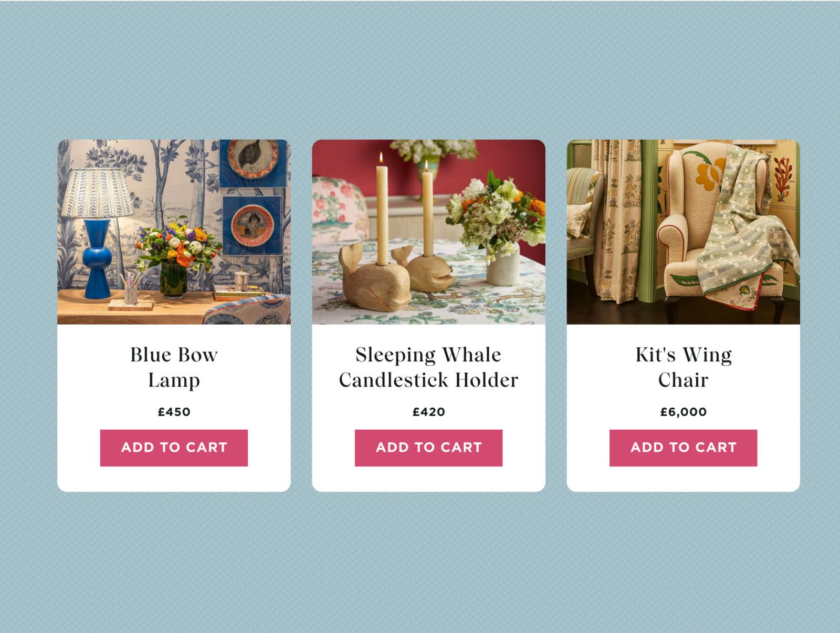Screen dimensions: 840x633
Task: Click the lit left candle flame
Action: point(381,158)
